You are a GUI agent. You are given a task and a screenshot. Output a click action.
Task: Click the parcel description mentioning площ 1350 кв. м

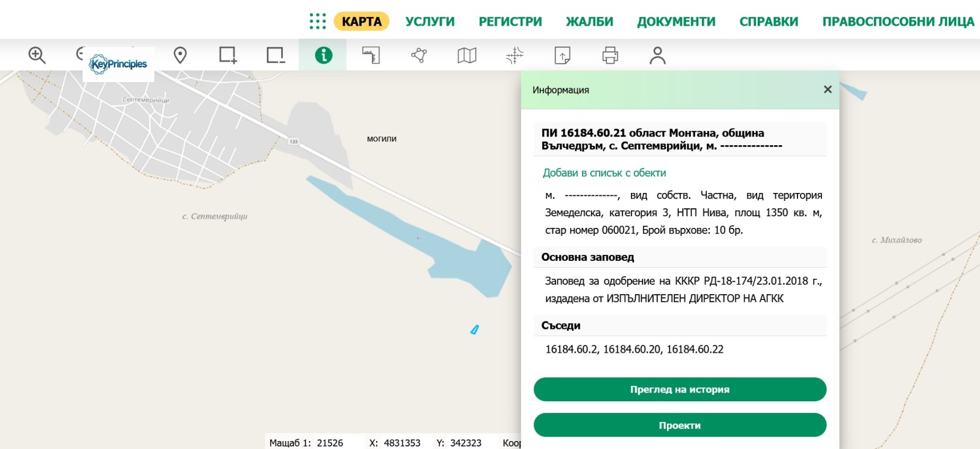(684, 213)
